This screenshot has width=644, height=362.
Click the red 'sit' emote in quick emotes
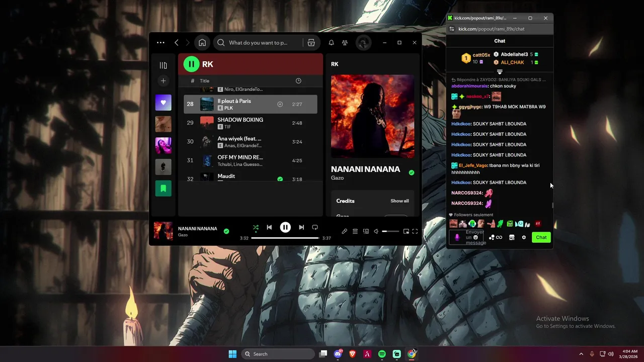pyautogui.click(x=538, y=224)
